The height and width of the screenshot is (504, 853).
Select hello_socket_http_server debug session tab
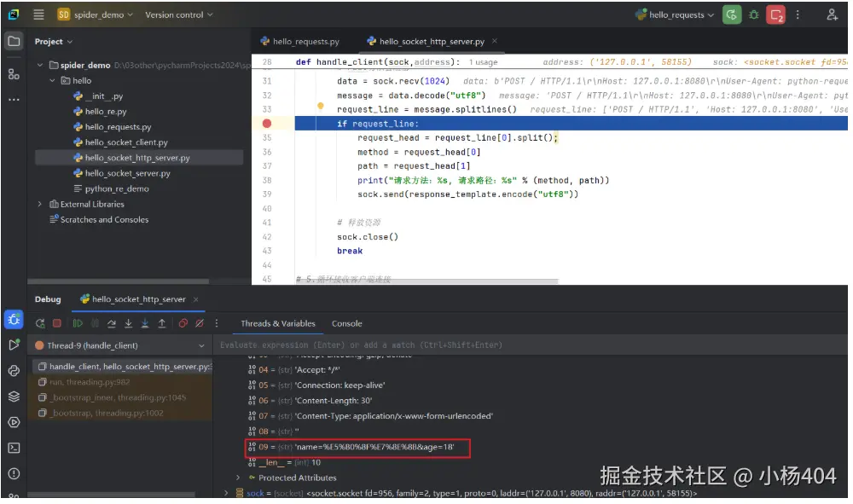click(133, 299)
